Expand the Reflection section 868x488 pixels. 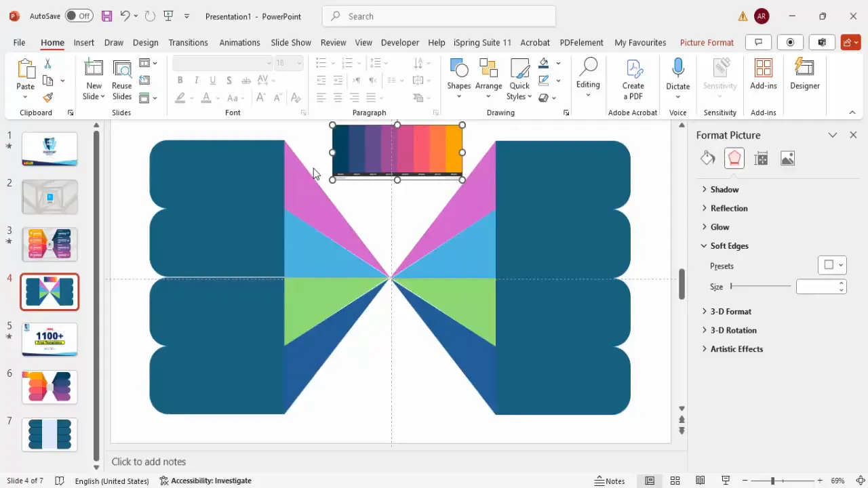729,208
